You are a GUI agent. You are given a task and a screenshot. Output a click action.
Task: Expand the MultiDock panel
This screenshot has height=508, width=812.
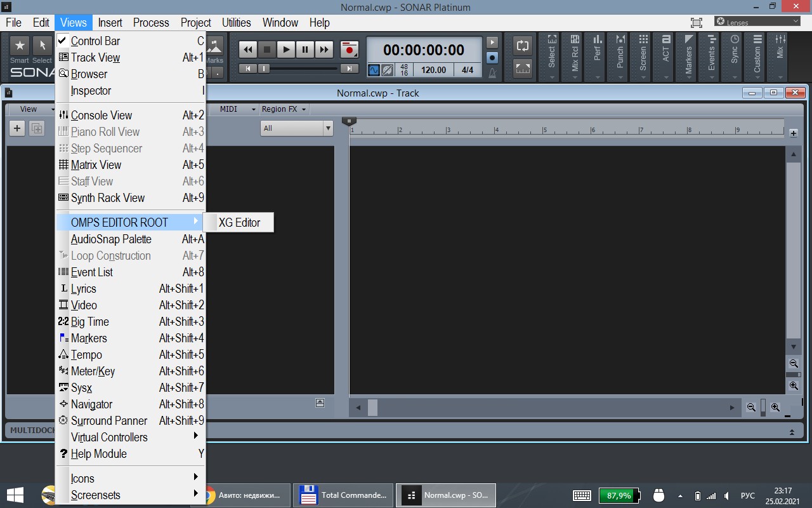(792, 431)
